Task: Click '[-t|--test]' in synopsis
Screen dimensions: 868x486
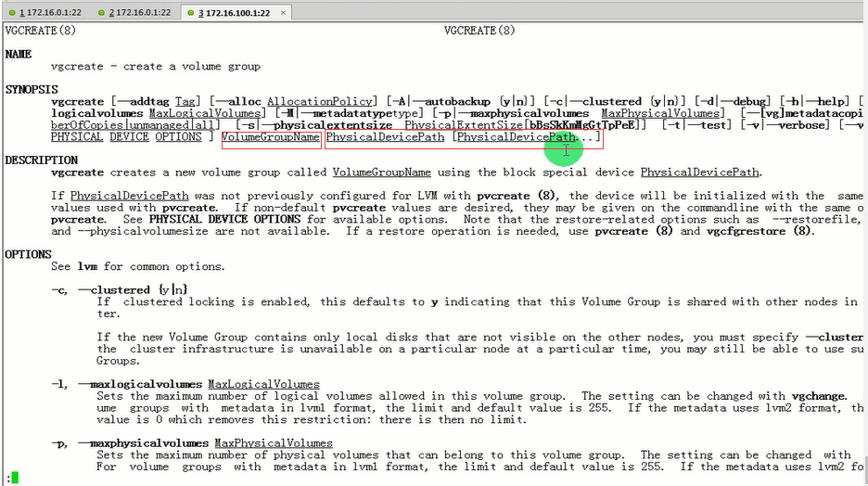Action: (696, 125)
